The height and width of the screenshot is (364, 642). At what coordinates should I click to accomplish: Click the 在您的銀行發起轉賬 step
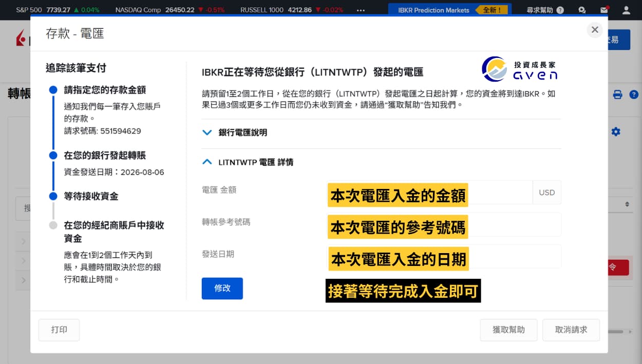coord(105,156)
